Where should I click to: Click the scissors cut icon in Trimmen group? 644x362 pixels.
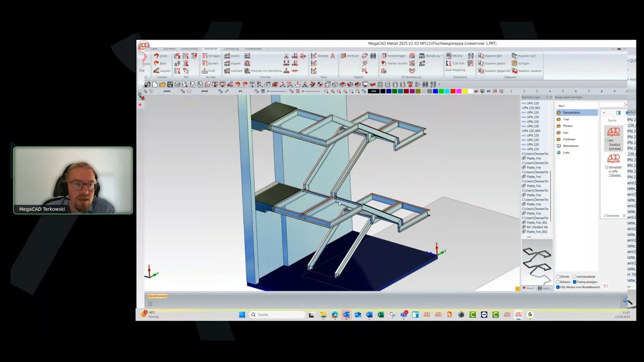coord(286,56)
